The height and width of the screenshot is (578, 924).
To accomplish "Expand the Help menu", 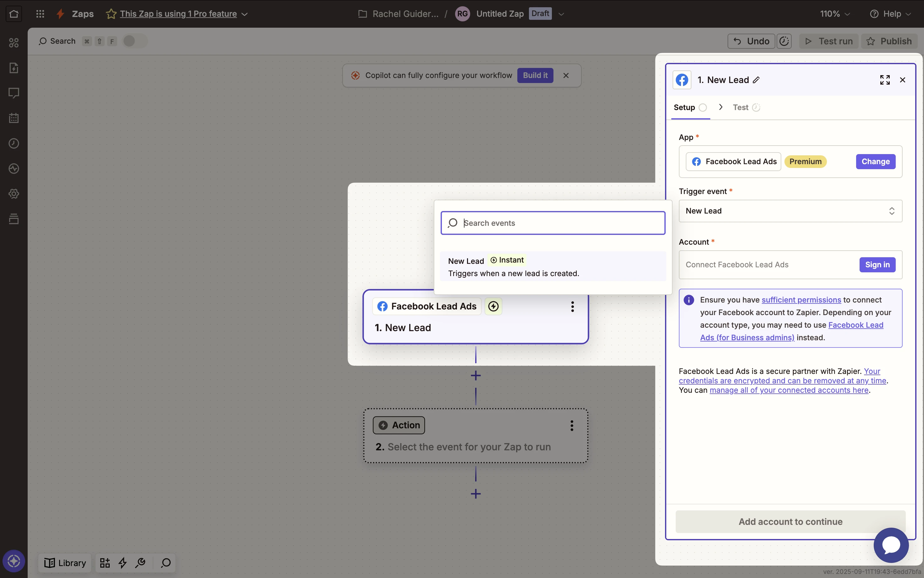I will point(891,14).
